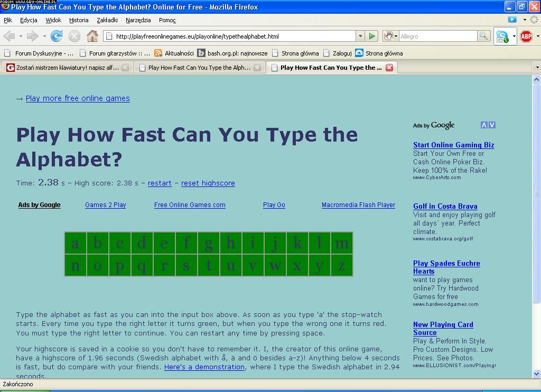This screenshot has height=392, width=541.
Task: Click the blue media player icon in menu bar
Action: [512, 20]
